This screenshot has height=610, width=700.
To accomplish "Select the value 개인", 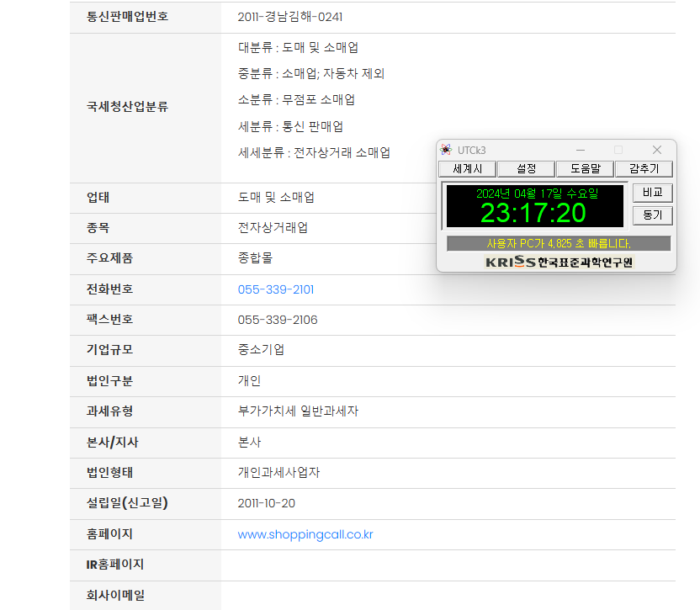I will tap(249, 381).
